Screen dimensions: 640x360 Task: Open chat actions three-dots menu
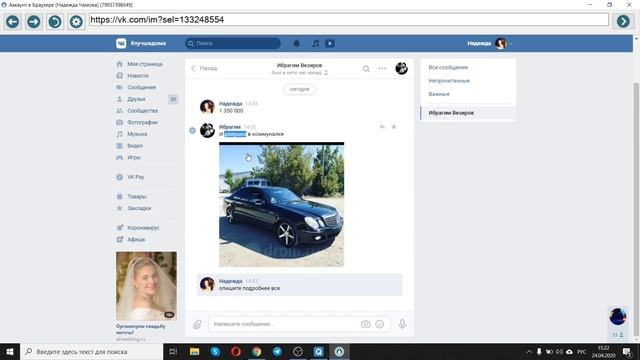[x=382, y=68]
